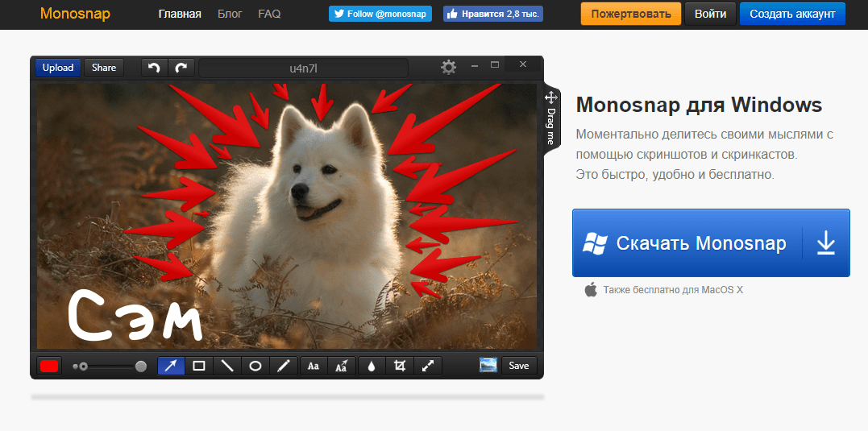Select the Ellipse shape tool
868x431 pixels.
[x=255, y=366]
